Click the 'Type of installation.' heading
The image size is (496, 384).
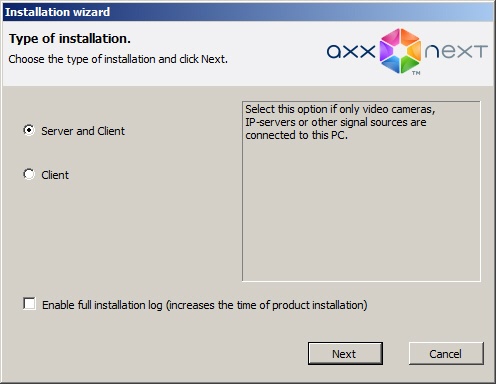pyautogui.click(x=70, y=39)
